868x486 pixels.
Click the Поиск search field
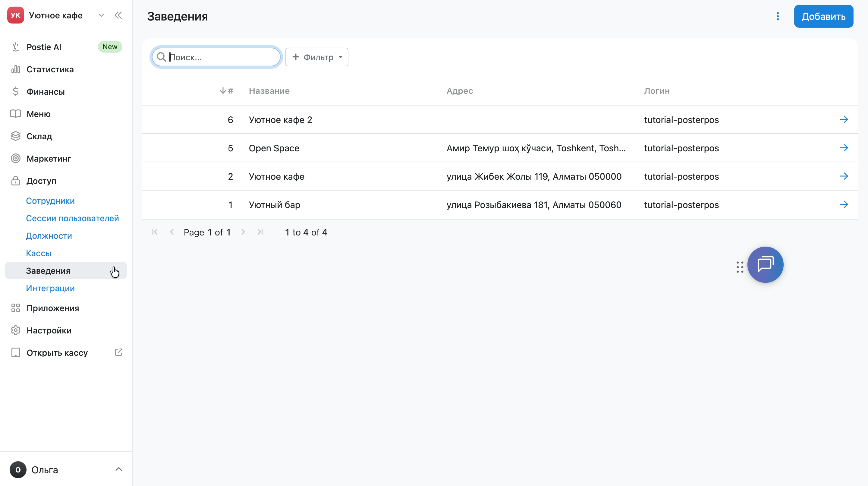point(216,57)
